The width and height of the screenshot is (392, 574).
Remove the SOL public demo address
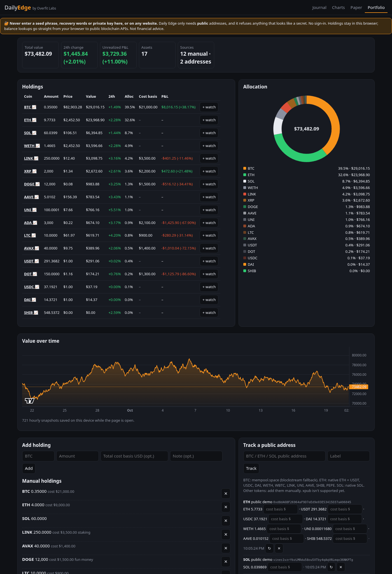click(x=341, y=567)
